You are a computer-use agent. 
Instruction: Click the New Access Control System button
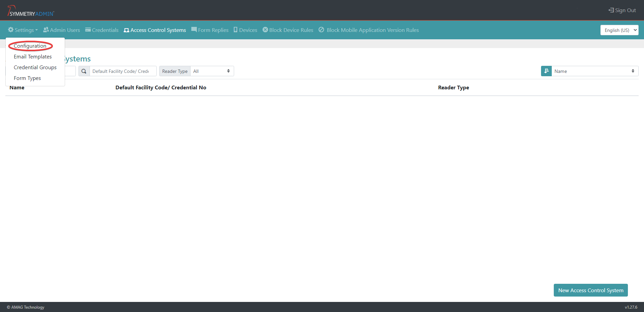(591, 290)
